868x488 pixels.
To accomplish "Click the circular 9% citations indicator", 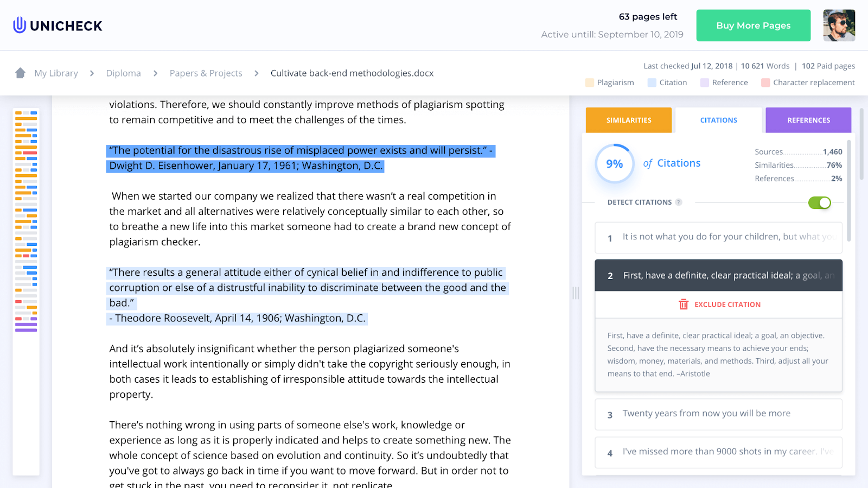I will 615,163.
